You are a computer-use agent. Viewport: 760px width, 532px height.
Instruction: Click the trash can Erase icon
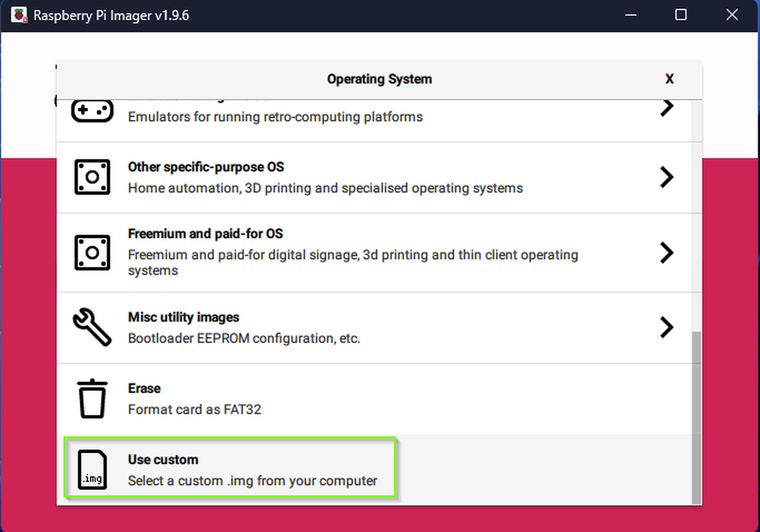point(92,399)
